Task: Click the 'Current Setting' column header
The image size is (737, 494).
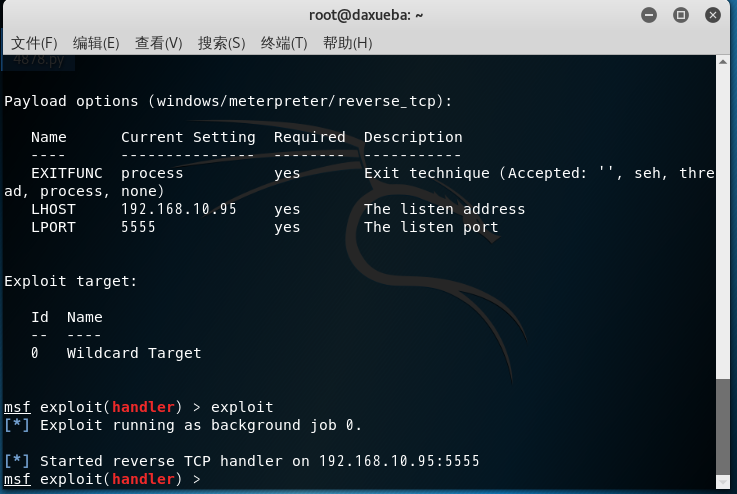Action: tap(188, 137)
